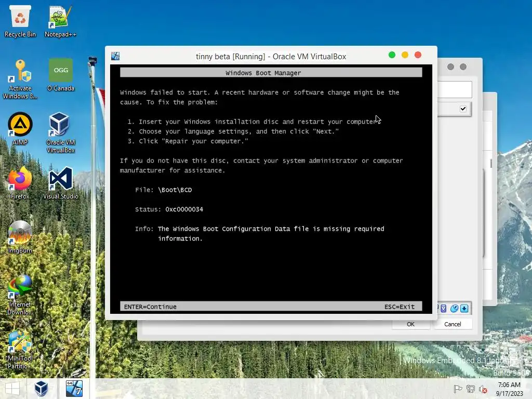Show the taskbar clock and date

click(x=509, y=389)
